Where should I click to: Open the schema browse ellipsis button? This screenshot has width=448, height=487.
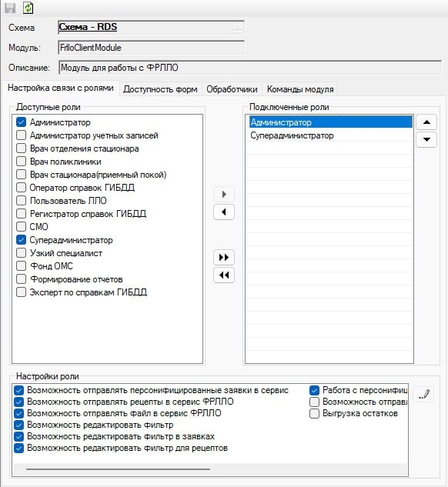pos(238,28)
